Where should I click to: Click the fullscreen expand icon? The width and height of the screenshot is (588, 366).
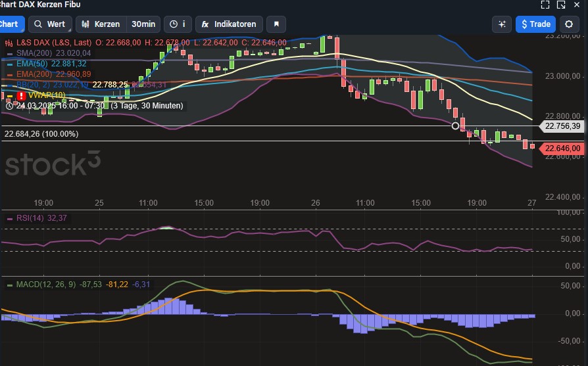[x=545, y=5]
